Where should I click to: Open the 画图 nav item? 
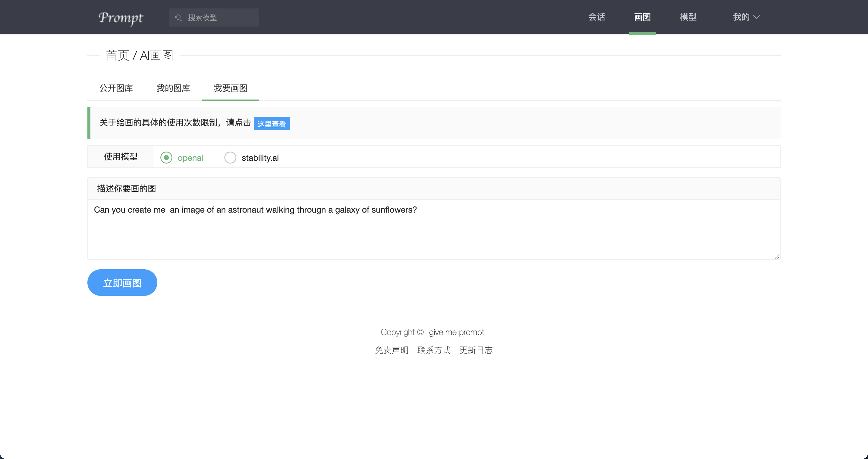(642, 17)
